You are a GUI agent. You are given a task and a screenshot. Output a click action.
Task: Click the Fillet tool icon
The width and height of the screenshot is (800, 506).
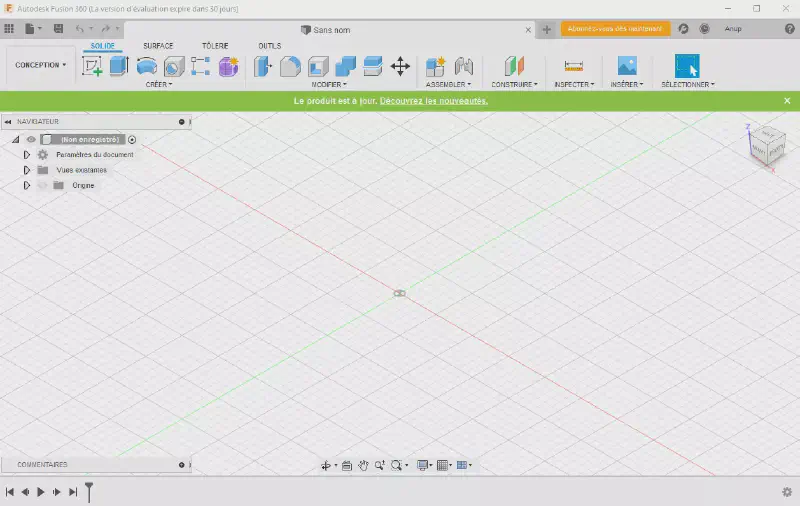pyautogui.click(x=290, y=66)
